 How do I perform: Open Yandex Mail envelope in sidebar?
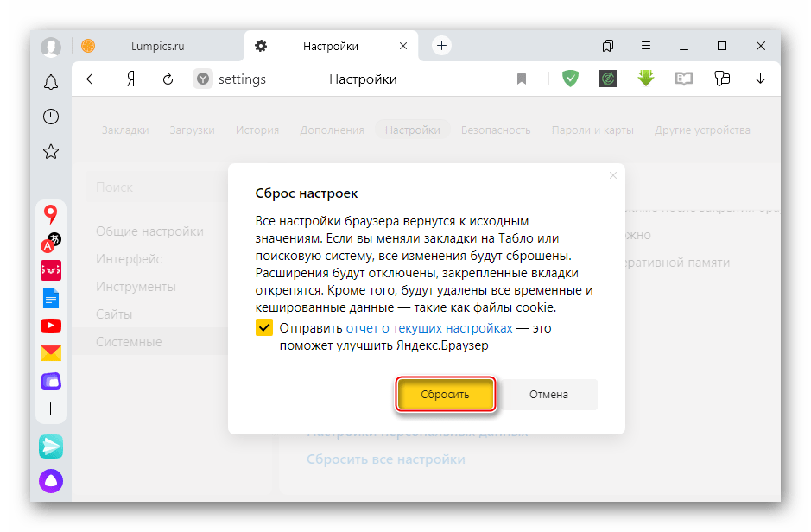pos(51,352)
